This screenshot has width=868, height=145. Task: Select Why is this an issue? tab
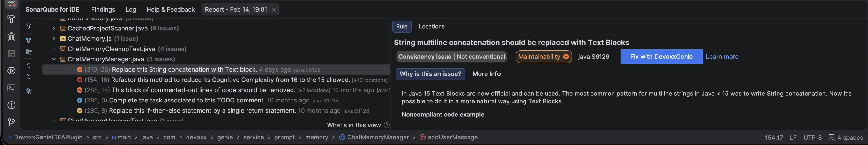pos(430,74)
